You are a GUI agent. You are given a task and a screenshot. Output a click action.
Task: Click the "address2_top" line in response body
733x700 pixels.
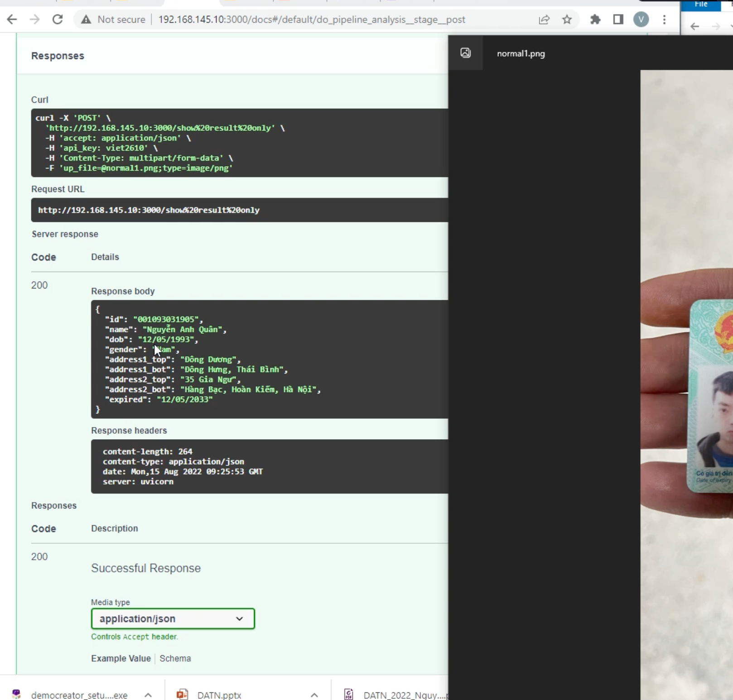pos(173,379)
